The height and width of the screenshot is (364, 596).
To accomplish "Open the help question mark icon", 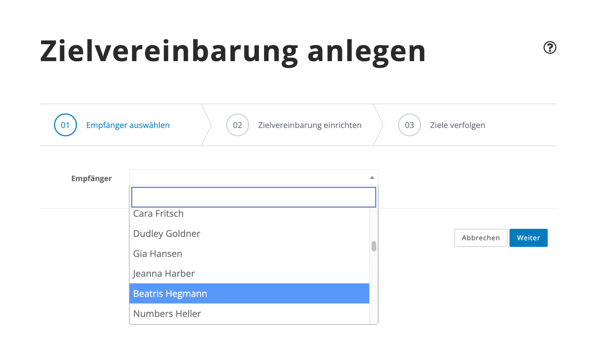I will tap(549, 47).
